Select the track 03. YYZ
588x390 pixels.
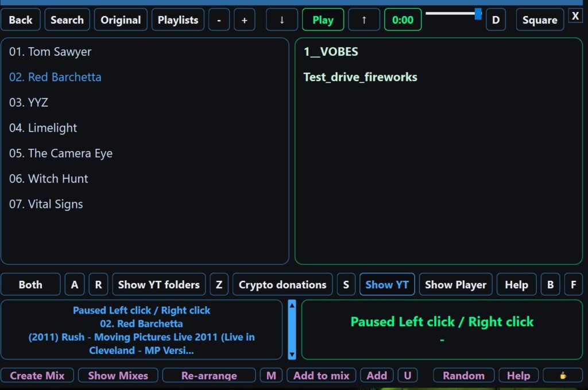(x=28, y=102)
